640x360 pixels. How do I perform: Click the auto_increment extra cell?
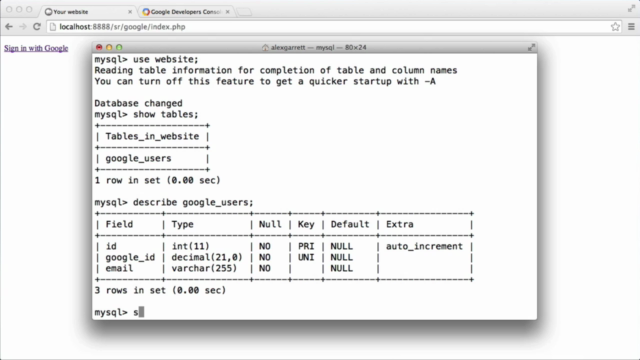424,247
